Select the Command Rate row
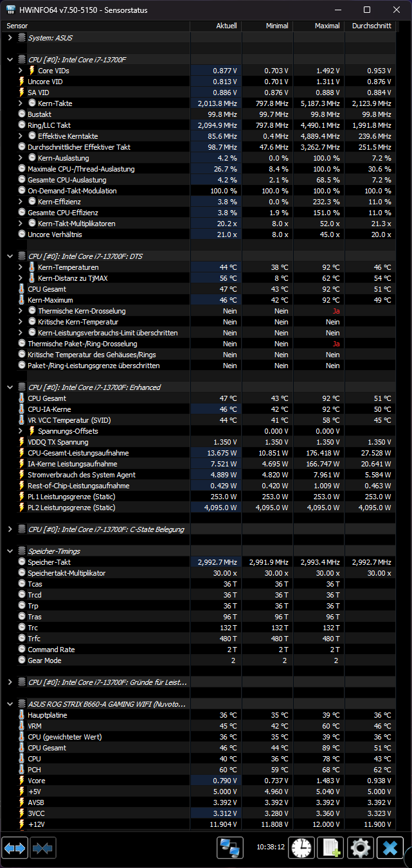Image resolution: width=412 pixels, height=868 pixels. tap(199, 650)
